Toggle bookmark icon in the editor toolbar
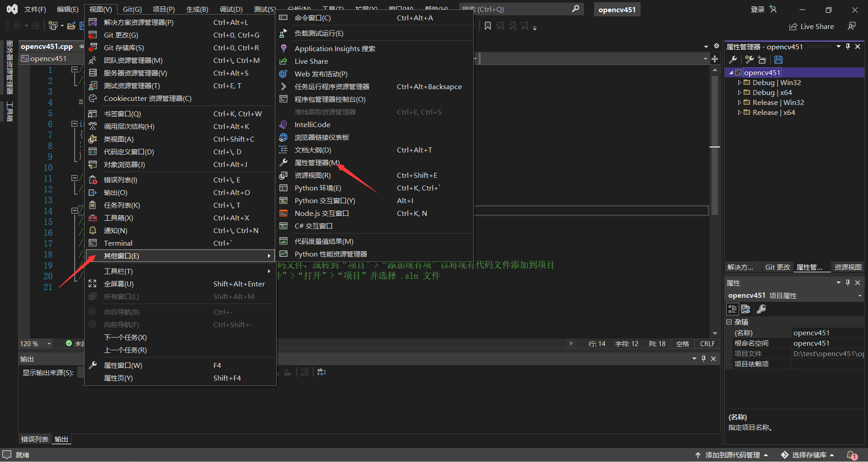Viewport: 868px width, 462px height. point(488,26)
